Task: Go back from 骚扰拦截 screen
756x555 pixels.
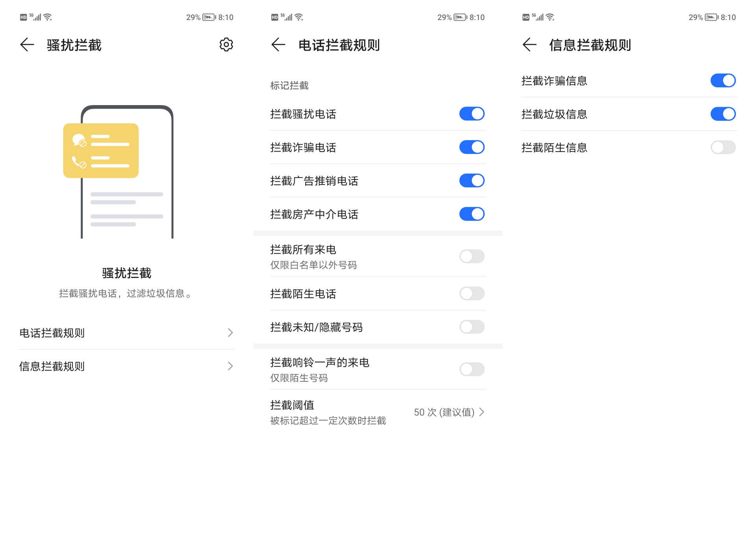Action: click(27, 44)
